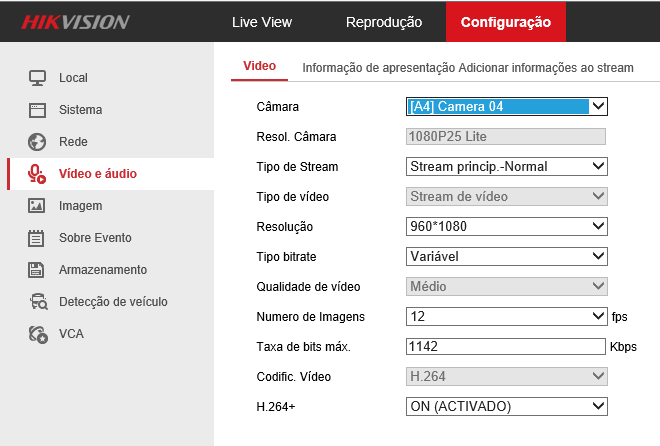Viewport: 660px width, 446px height.
Task: Toggle the H.264+ ON (ACTIVADO) dropdown
Action: tap(506, 406)
